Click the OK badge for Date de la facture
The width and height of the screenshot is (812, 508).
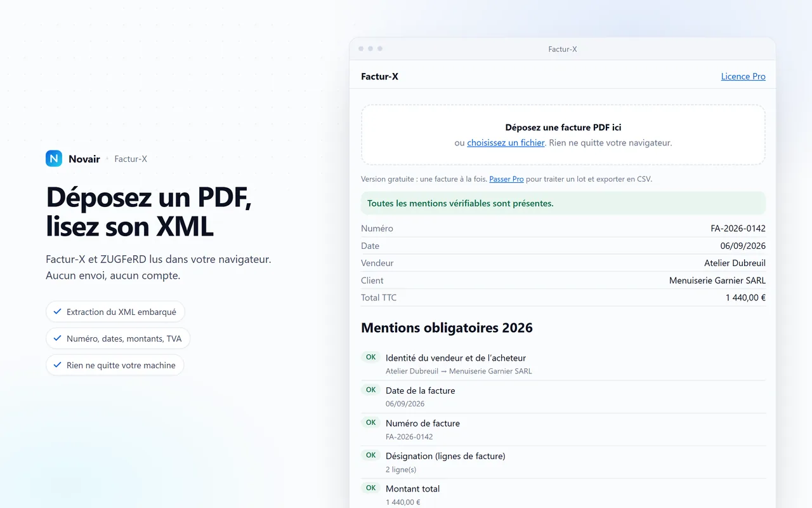tap(371, 390)
